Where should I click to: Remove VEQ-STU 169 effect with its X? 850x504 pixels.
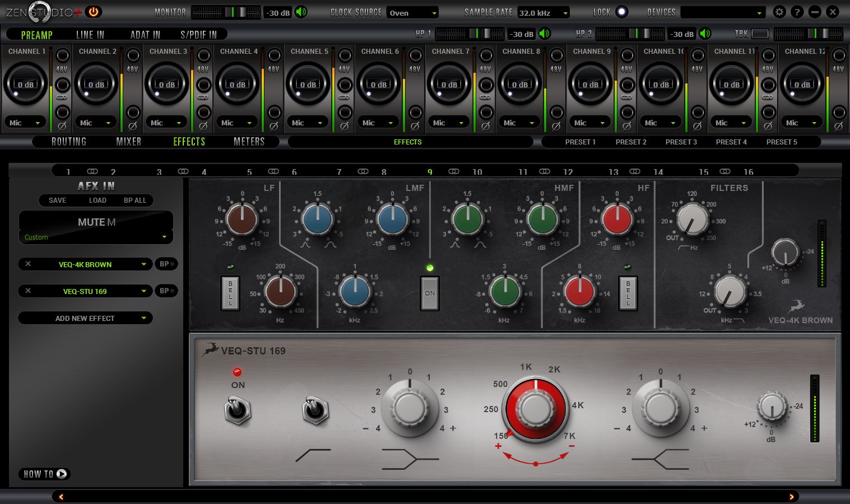tap(28, 291)
